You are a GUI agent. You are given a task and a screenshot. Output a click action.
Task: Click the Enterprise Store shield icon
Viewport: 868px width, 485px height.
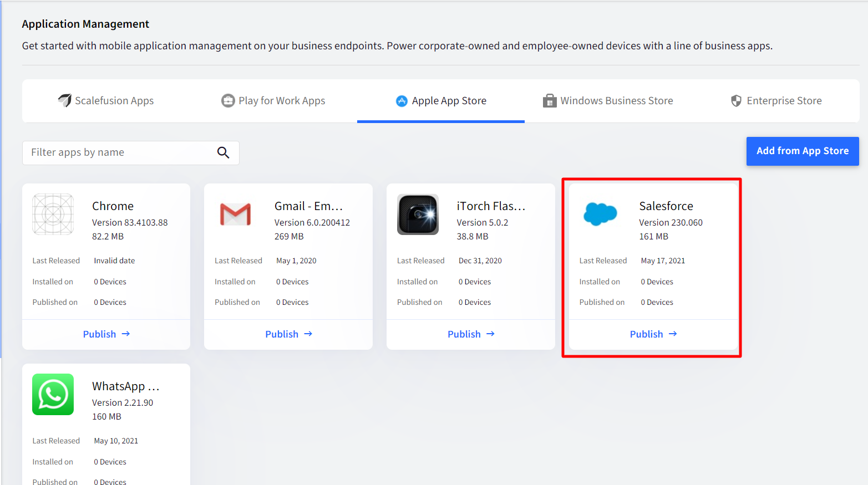pos(736,100)
